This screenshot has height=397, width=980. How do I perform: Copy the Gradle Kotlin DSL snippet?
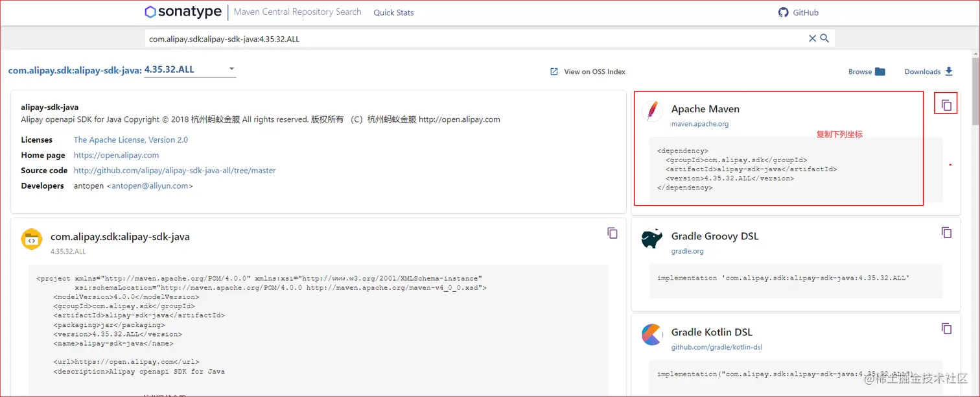(946, 328)
